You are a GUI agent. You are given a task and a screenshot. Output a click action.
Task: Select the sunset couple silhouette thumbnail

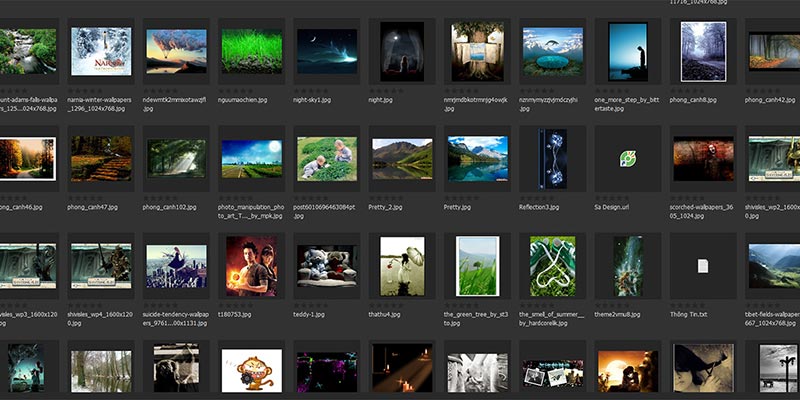[x=628, y=371]
